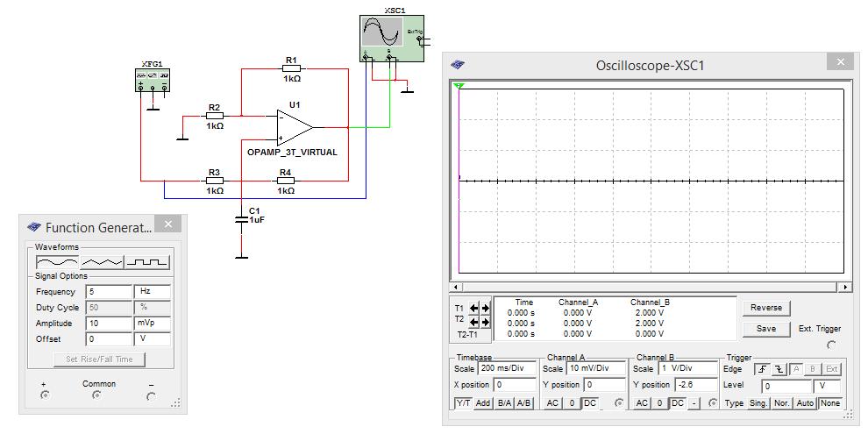Screen dimensions: 868x434
Task: Close the Function Generator window
Action: pos(168,224)
